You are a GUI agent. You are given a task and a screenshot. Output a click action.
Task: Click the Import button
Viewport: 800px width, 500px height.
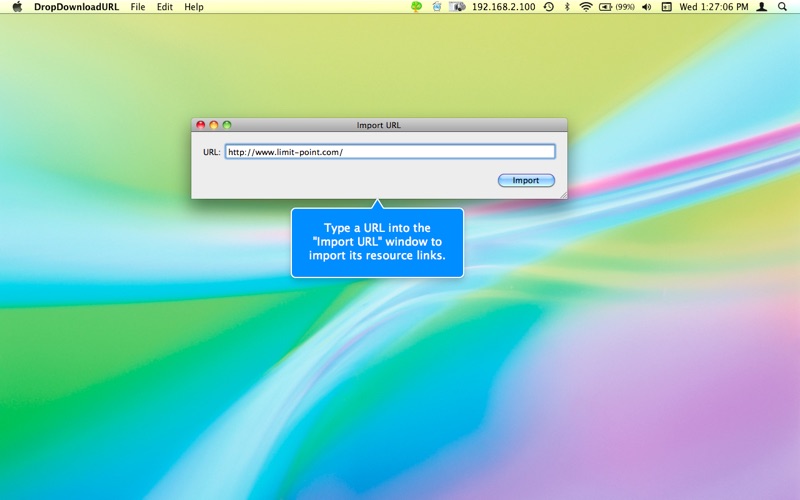[526, 180]
